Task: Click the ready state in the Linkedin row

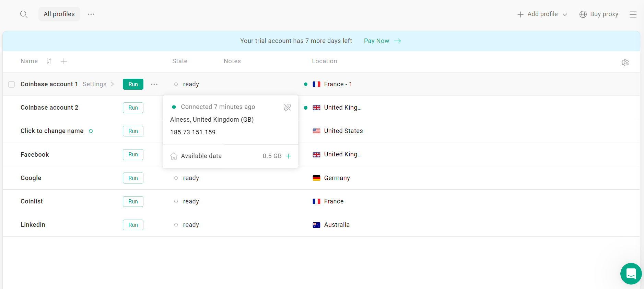Action: (x=191, y=225)
